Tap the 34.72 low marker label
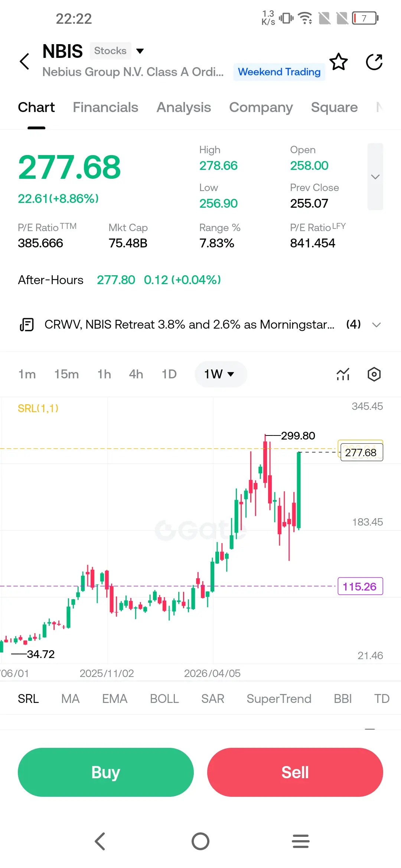The image size is (401, 868). 40,654
